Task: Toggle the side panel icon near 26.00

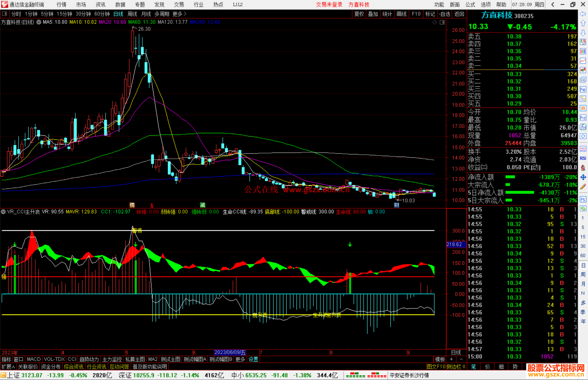Action: [442, 22]
